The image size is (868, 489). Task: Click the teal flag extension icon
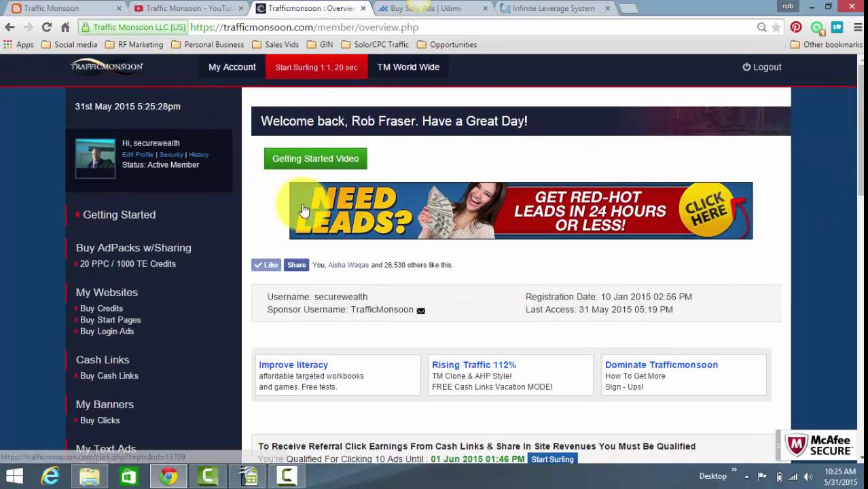coord(837,27)
